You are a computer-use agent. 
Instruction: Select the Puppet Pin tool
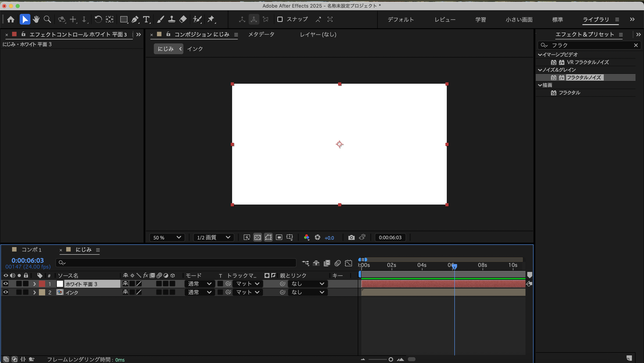pos(211,19)
